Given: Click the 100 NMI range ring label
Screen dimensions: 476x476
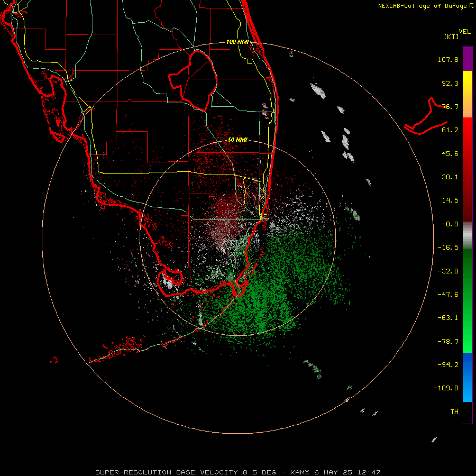Looking at the screenshot, I should pyautogui.click(x=237, y=42).
